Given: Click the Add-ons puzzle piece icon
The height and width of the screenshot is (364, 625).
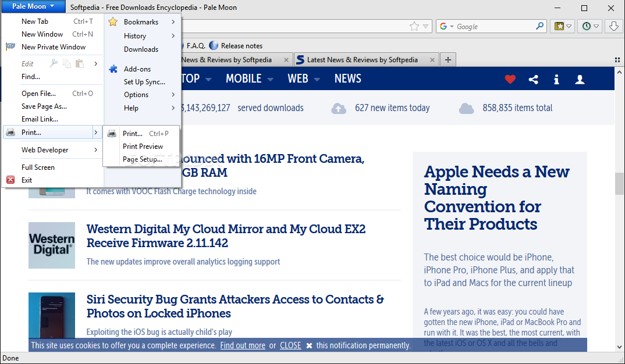Looking at the screenshot, I should click(x=113, y=69).
